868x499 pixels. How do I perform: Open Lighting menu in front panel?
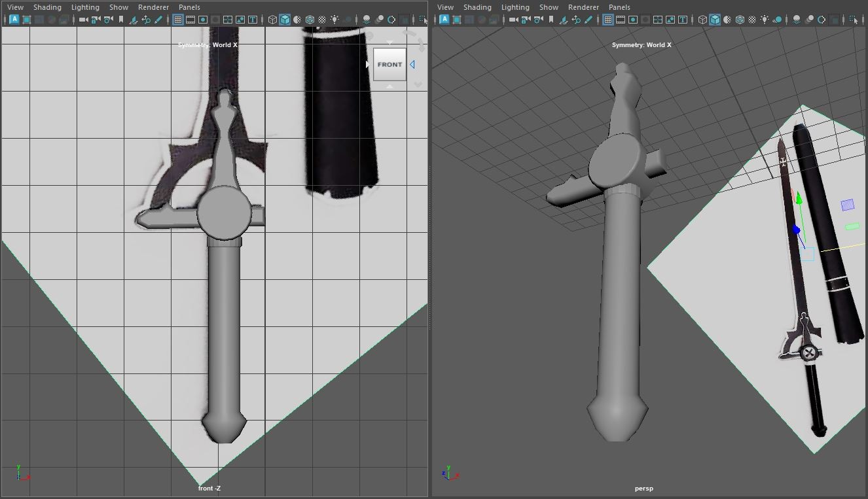(85, 7)
